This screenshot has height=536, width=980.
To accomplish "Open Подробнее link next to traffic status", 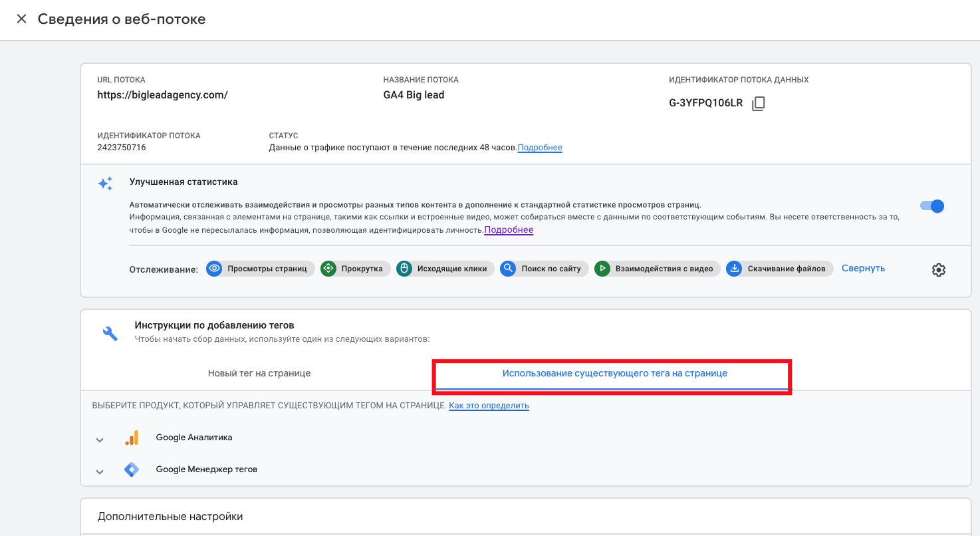I will pyautogui.click(x=540, y=148).
